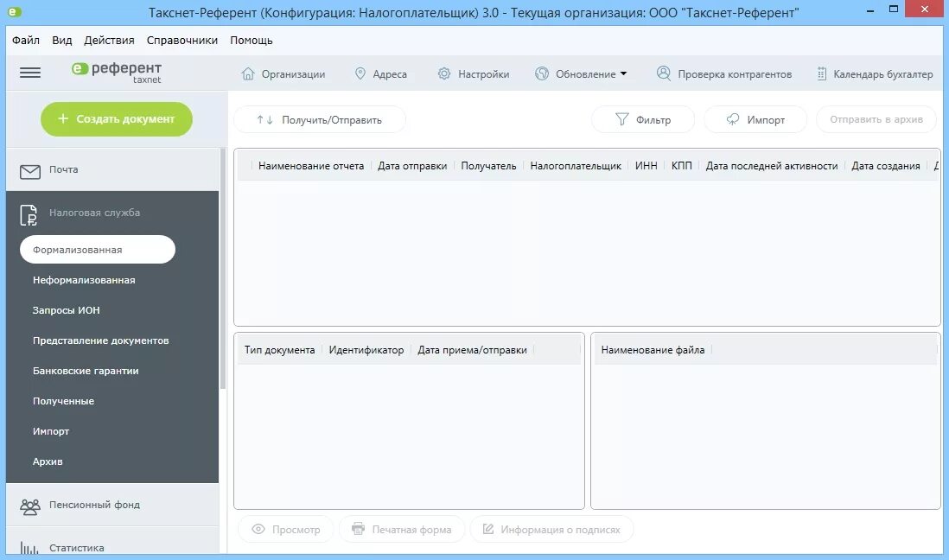
Task: Open the Действия menu
Action: (109, 41)
